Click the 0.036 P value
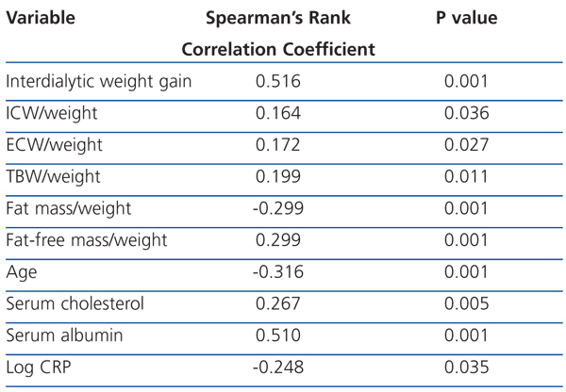 coord(467,113)
